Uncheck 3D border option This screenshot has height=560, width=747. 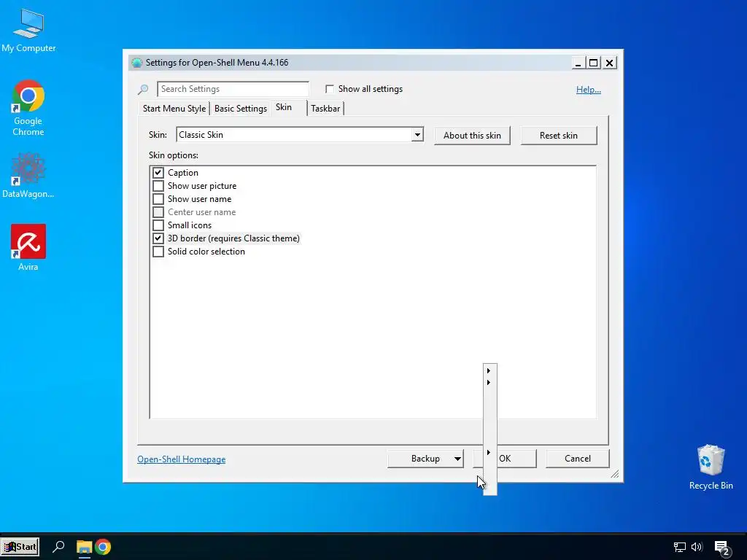pos(158,238)
